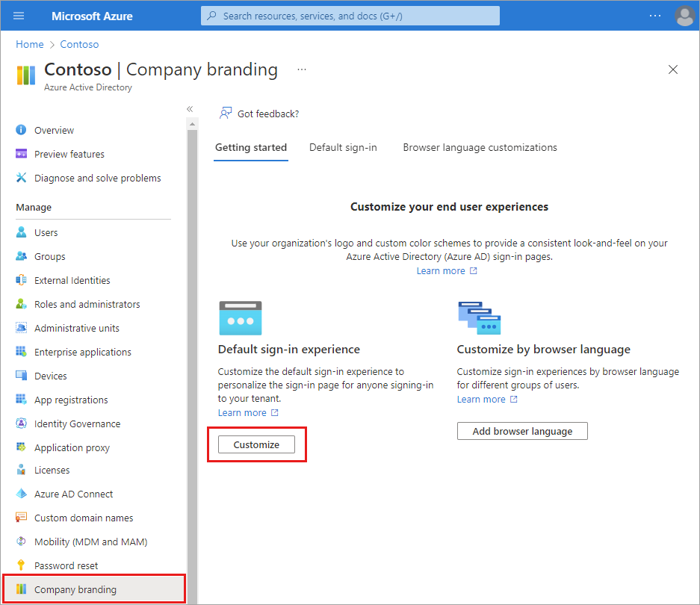Viewport: 700px width, 605px height.
Task: Open the top-right more options menu
Action: click(x=655, y=16)
